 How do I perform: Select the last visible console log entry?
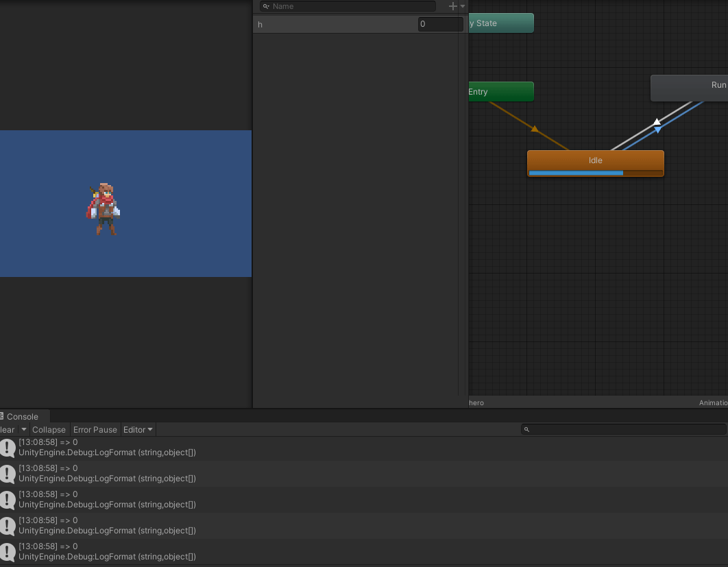tap(364, 552)
